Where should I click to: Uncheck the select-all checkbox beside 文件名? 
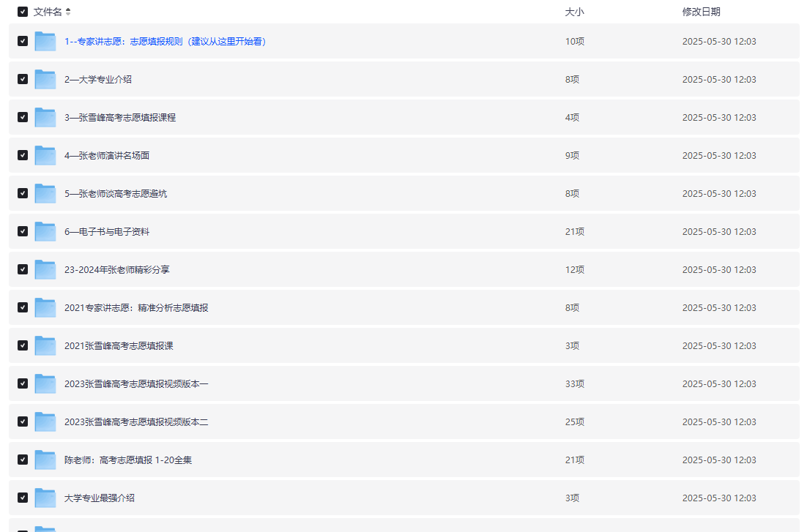tap(23, 12)
